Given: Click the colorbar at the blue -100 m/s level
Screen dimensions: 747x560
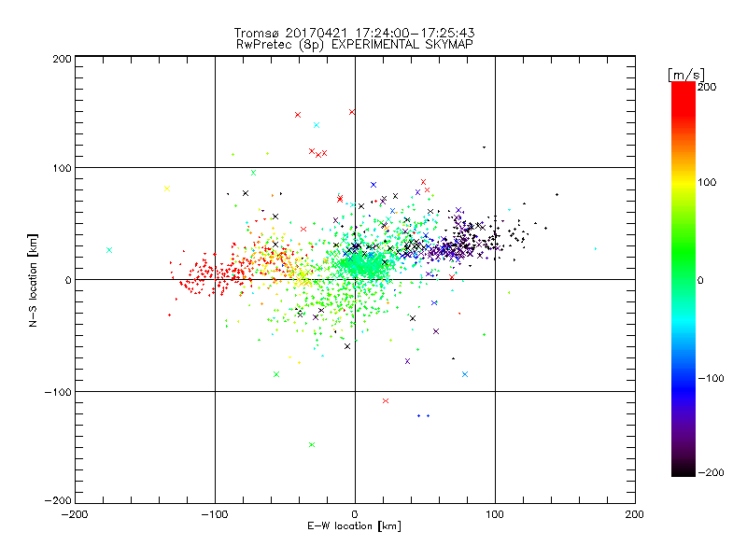Looking at the screenshot, I should point(684,378).
